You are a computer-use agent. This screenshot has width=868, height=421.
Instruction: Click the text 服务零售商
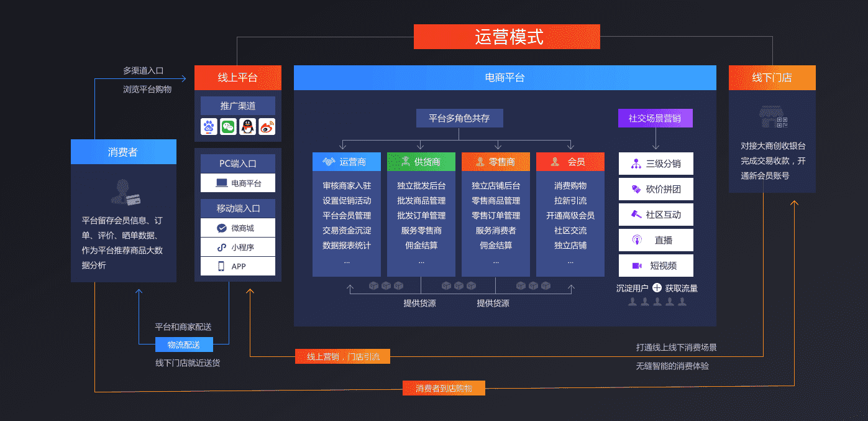tap(421, 231)
